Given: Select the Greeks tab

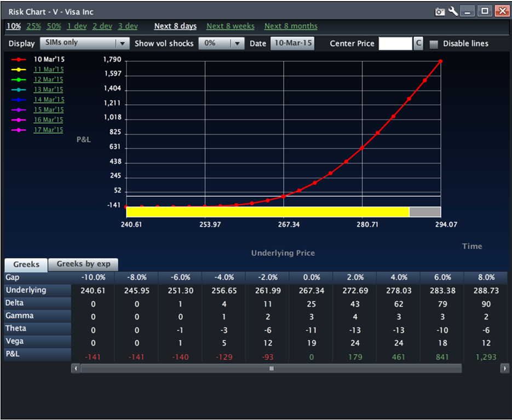Looking at the screenshot, I should pos(26,264).
